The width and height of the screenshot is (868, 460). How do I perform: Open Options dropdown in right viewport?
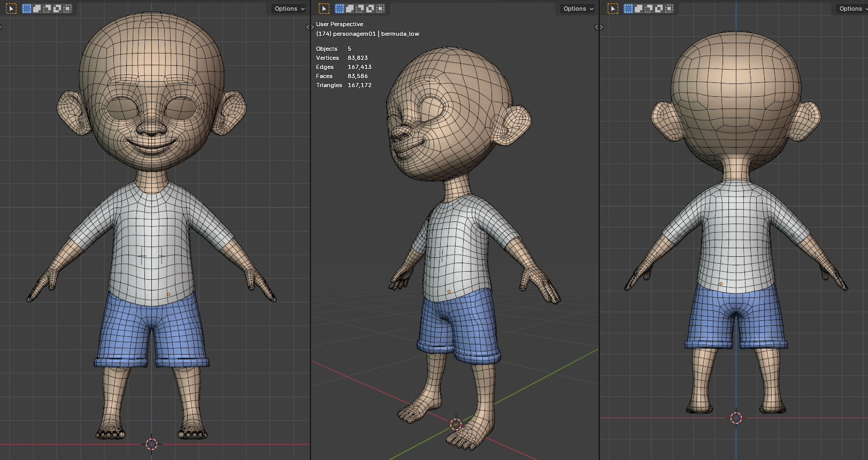coord(851,9)
